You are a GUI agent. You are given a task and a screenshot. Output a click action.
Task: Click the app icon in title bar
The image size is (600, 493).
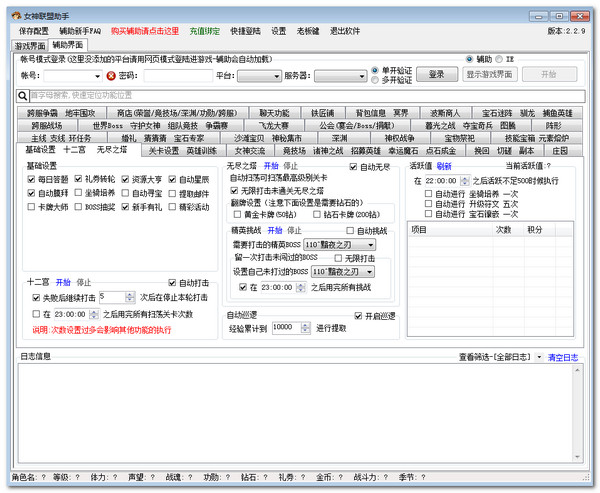[9, 9]
